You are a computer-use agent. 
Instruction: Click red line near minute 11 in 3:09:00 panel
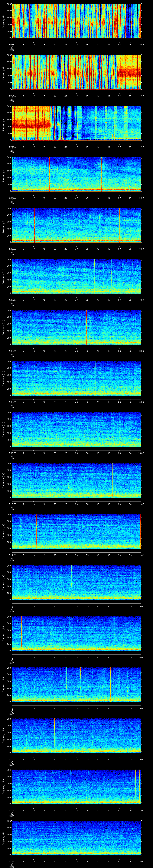36,429
